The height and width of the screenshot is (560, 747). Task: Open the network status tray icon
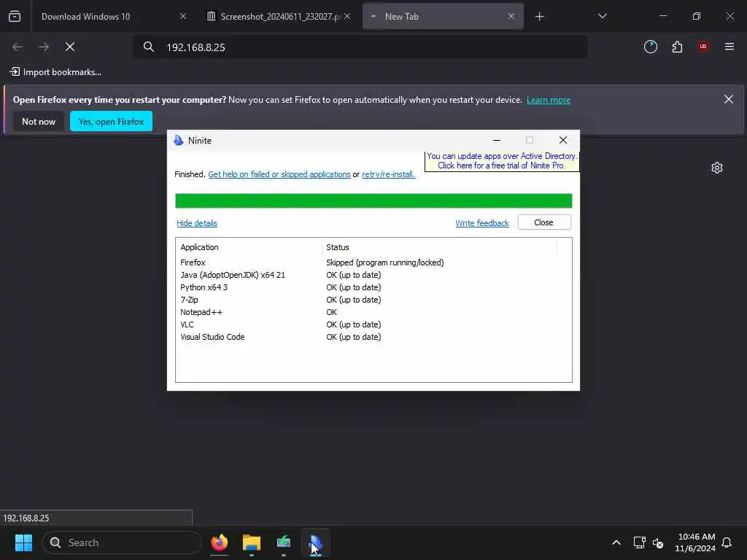(639, 542)
